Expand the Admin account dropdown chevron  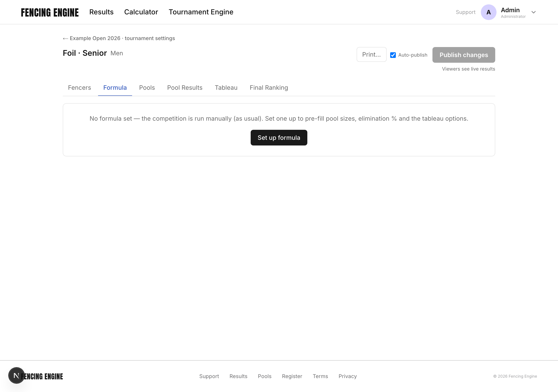click(x=533, y=12)
